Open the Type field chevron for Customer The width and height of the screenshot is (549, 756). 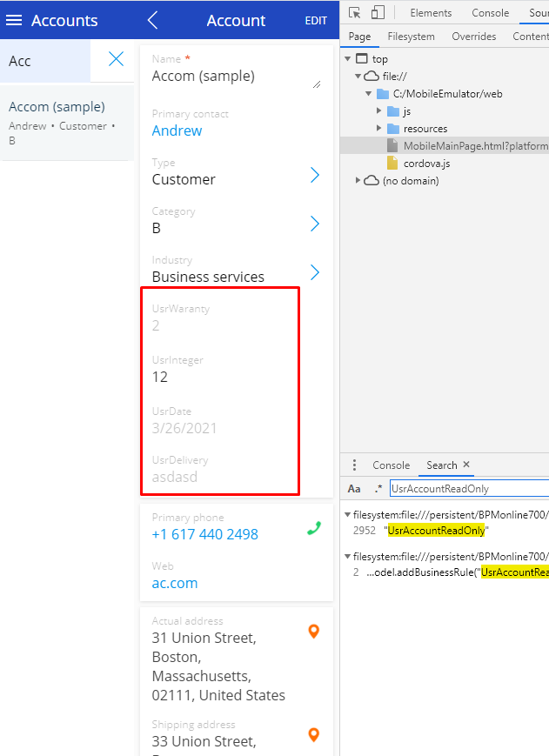[x=315, y=175]
